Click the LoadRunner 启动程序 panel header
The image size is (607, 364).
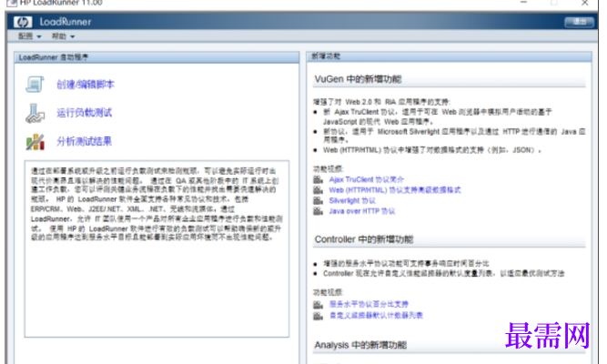tap(157, 57)
